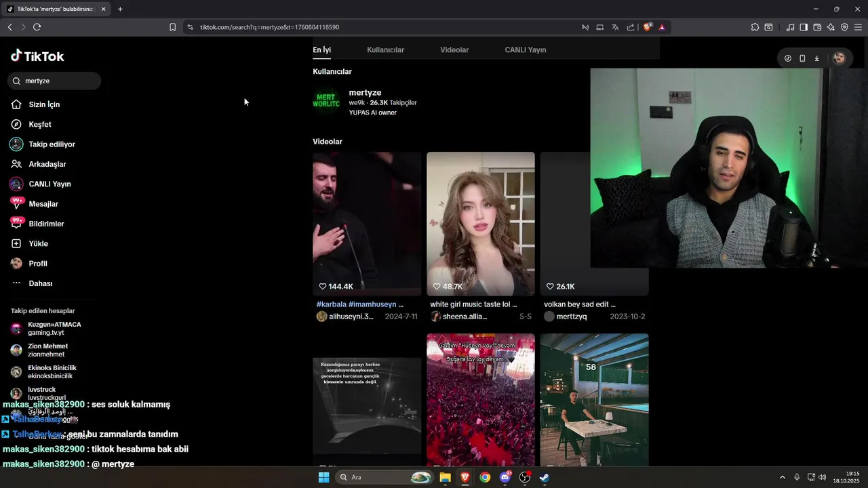Image resolution: width=868 pixels, height=488 pixels.
Task: Open Sizin İçin home feed
Action: coord(44,104)
